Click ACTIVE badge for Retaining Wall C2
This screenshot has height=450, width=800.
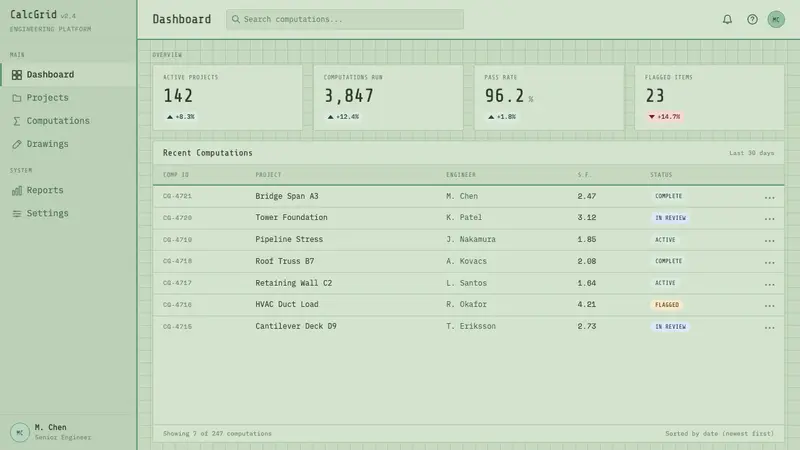(665, 283)
